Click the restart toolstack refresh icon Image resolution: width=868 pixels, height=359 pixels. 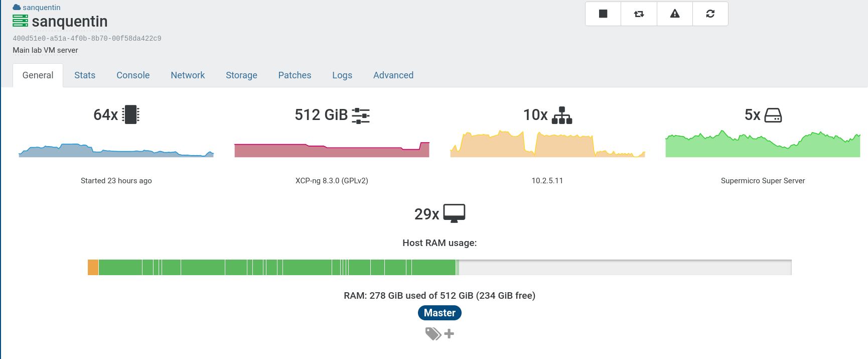tap(710, 14)
